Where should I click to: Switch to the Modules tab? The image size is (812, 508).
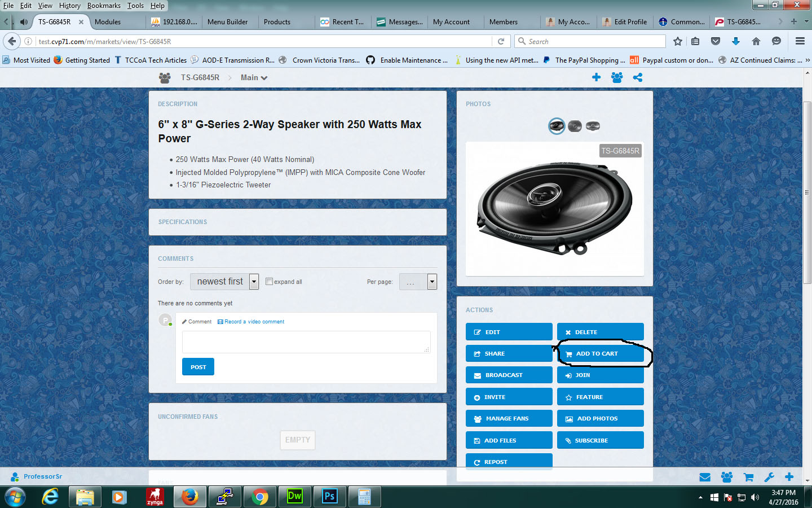pyautogui.click(x=108, y=22)
